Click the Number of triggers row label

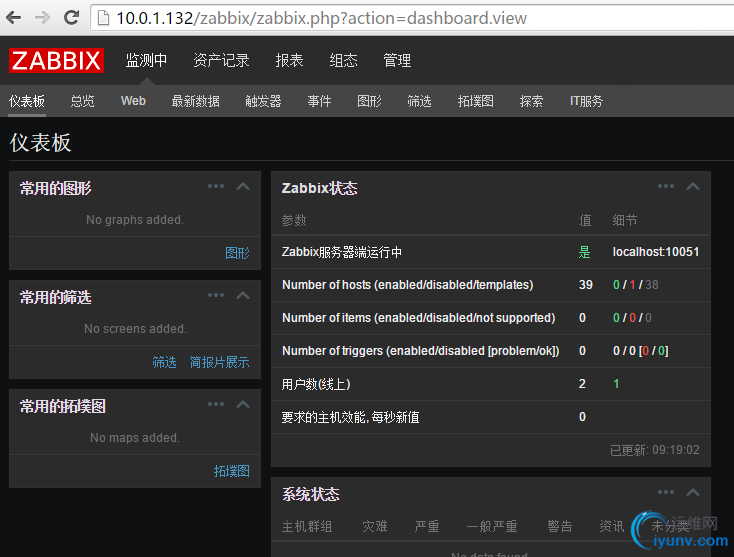(x=421, y=351)
